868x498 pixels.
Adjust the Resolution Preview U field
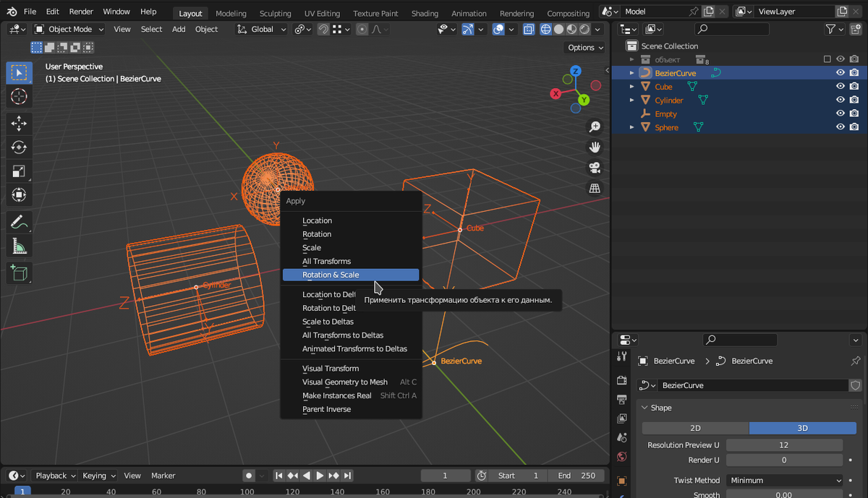pos(784,445)
